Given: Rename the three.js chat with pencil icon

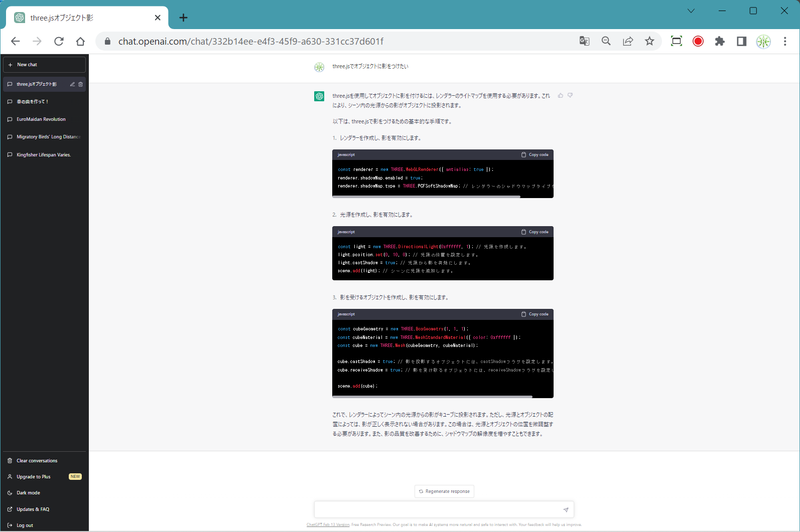Looking at the screenshot, I should click(72, 84).
